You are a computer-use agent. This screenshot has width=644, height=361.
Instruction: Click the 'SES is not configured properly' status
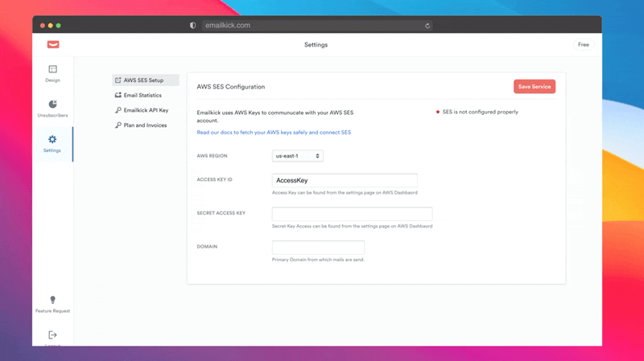pyautogui.click(x=477, y=112)
